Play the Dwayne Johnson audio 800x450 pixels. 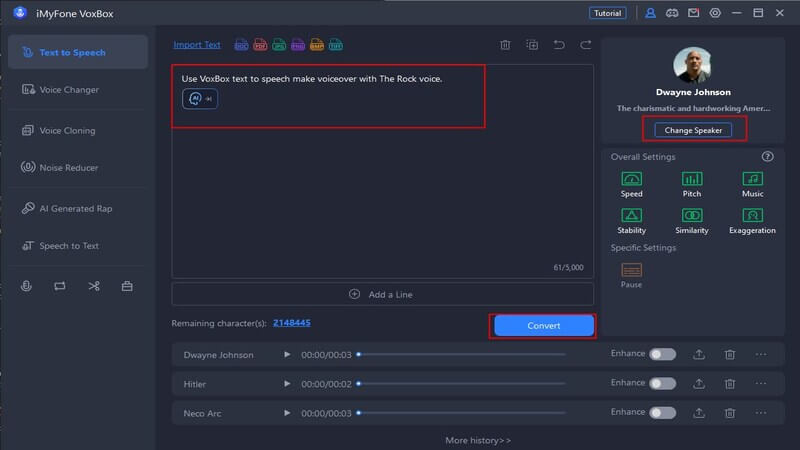click(x=287, y=354)
